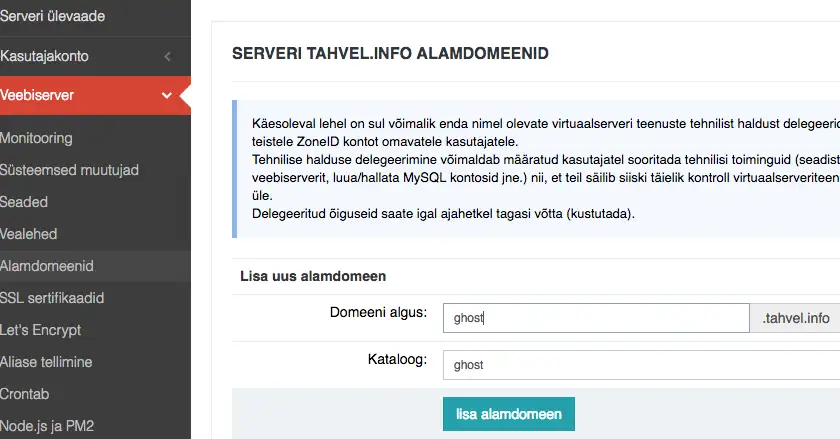
Task: Click the Domeeni algus input field
Action: (596, 318)
